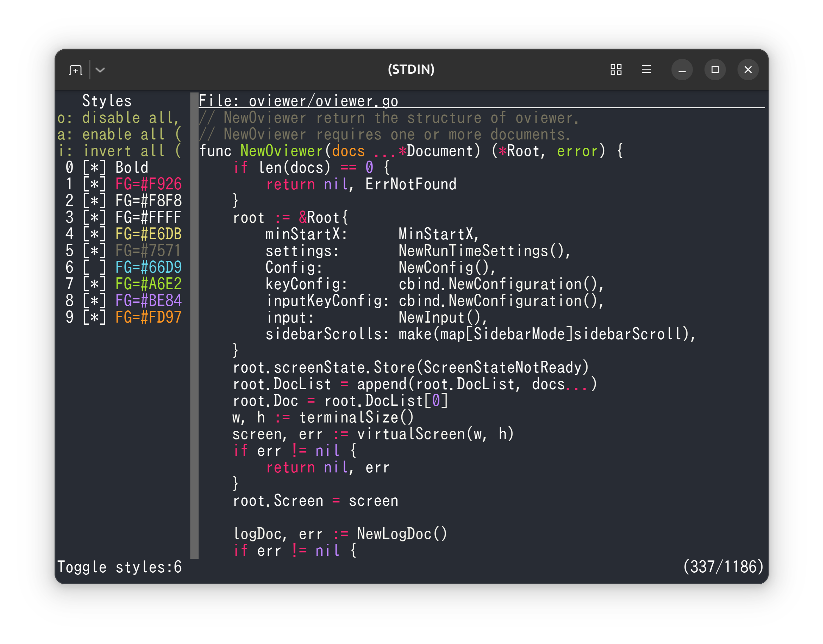Click the 'w, h := terminalSize()' line
Viewport: 823px width, 644px height.
[x=323, y=417]
